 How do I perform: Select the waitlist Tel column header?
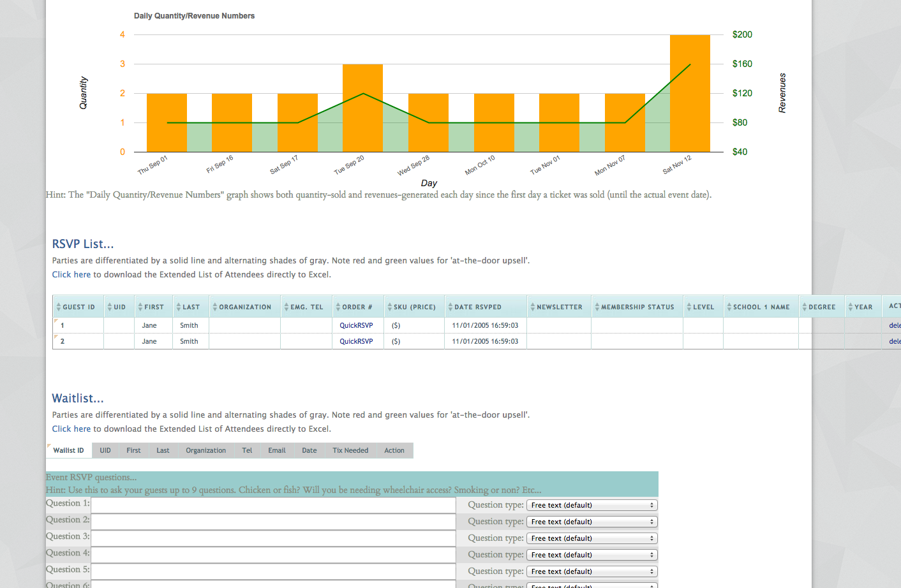tap(247, 450)
